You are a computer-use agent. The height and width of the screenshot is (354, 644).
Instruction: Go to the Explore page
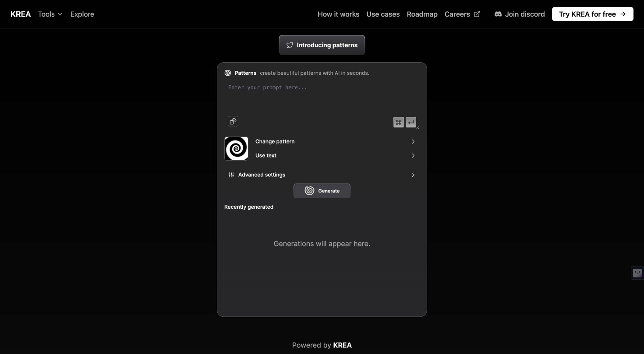pyautogui.click(x=82, y=14)
